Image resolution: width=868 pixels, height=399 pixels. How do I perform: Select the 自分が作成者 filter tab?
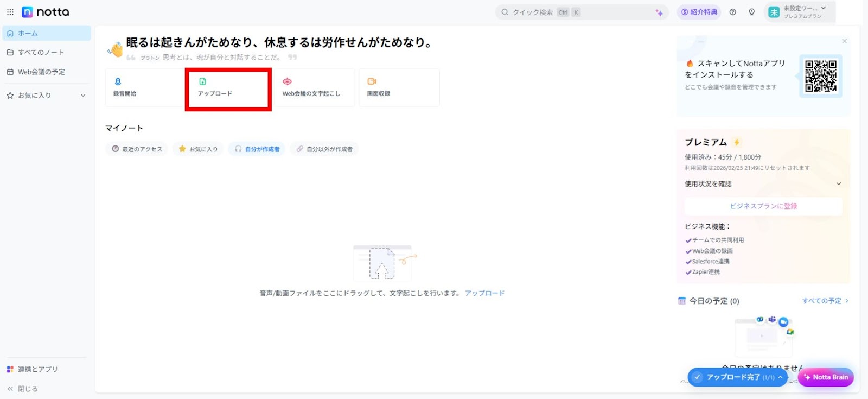[x=257, y=149]
